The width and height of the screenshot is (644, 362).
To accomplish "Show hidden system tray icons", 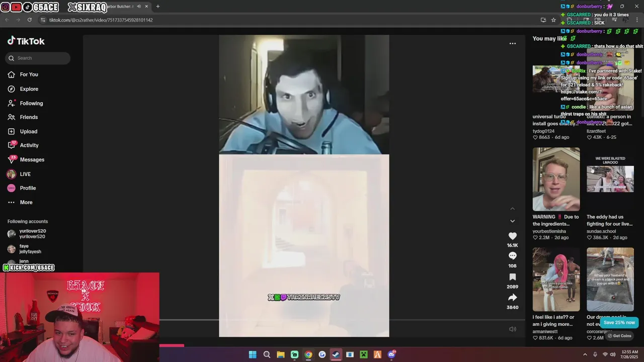I will click(x=585, y=354).
